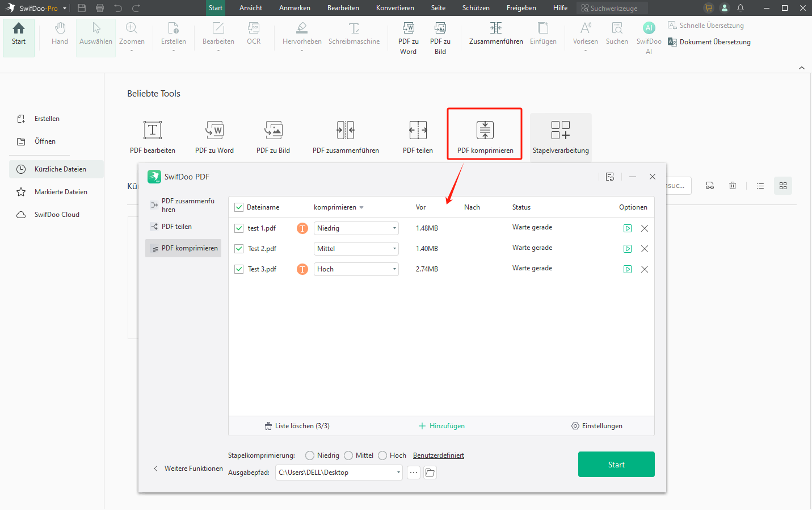Select Niedrig batch compression radio
The image size is (812, 510).
pyautogui.click(x=310, y=455)
